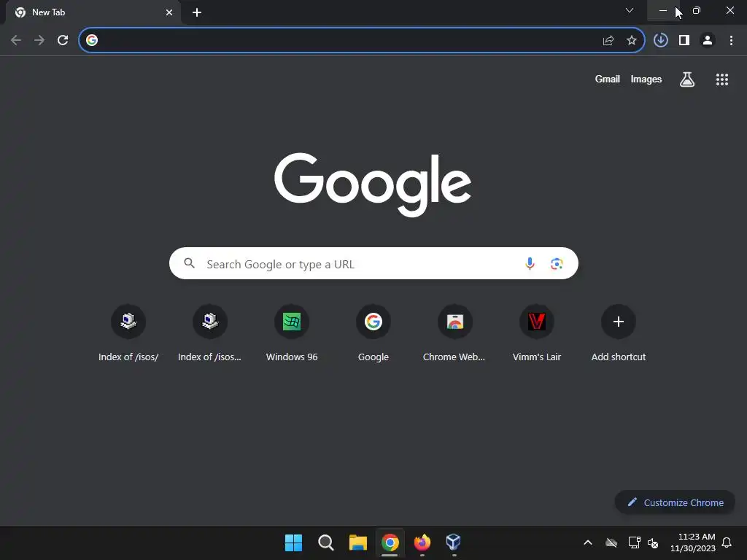Click the Chrome taskbar icon
Screen dimensions: 747x560
390,542
